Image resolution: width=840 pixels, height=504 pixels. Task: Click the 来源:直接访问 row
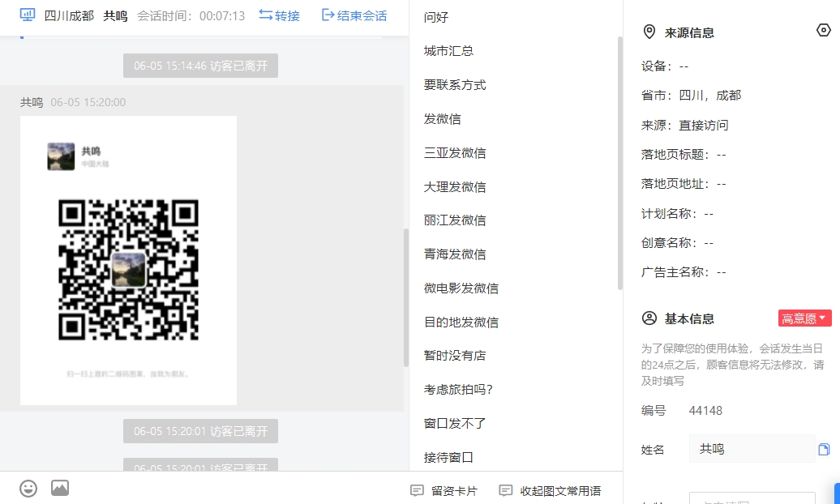click(684, 126)
